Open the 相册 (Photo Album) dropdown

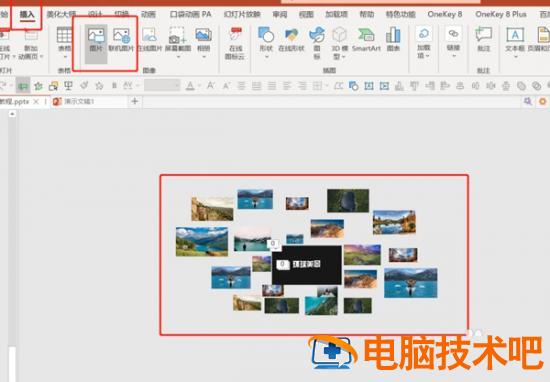tap(203, 42)
